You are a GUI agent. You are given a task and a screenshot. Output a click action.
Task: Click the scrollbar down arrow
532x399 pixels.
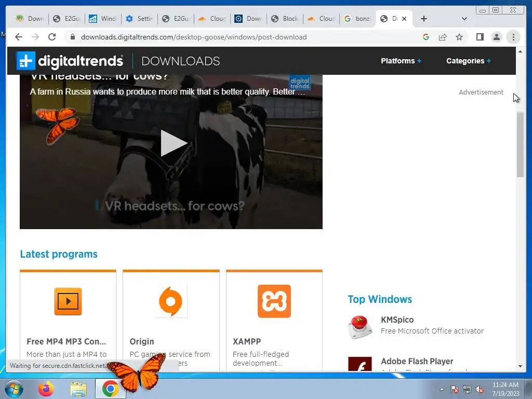(520, 366)
